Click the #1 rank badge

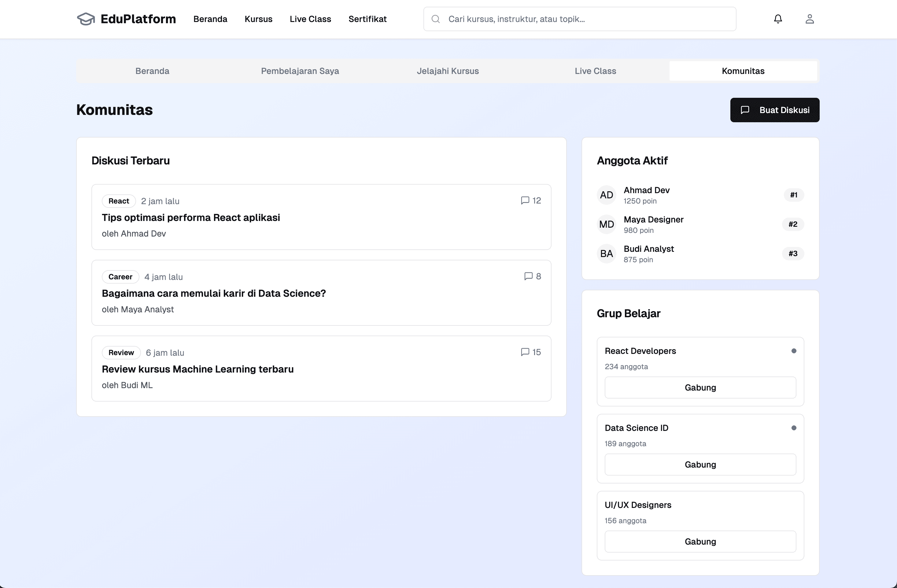tap(794, 195)
